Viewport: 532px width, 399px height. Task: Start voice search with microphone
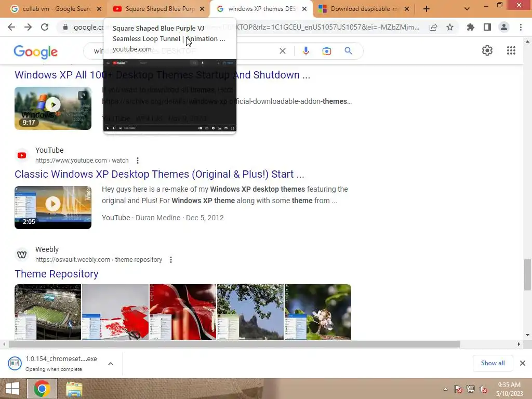pos(305,51)
